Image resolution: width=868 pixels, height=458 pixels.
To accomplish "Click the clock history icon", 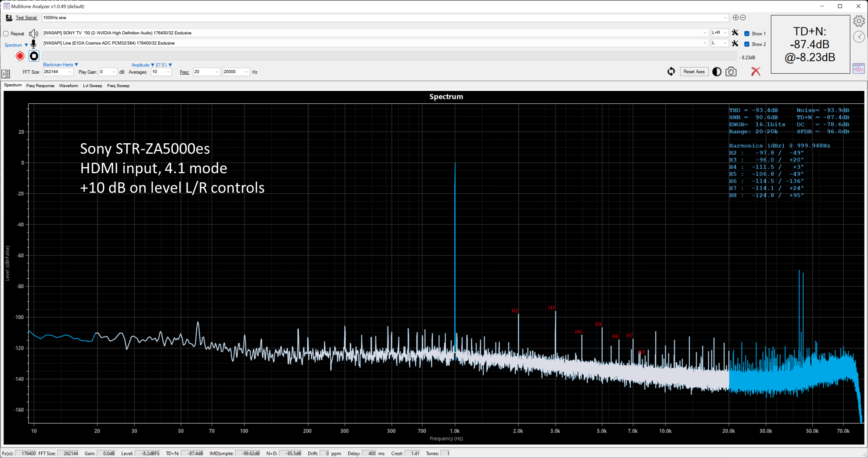I will (859, 37).
